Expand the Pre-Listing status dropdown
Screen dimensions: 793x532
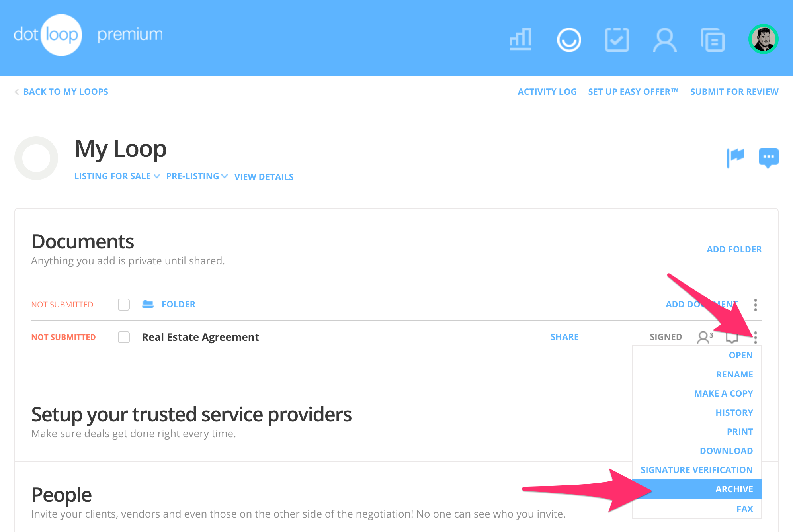tap(196, 176)
